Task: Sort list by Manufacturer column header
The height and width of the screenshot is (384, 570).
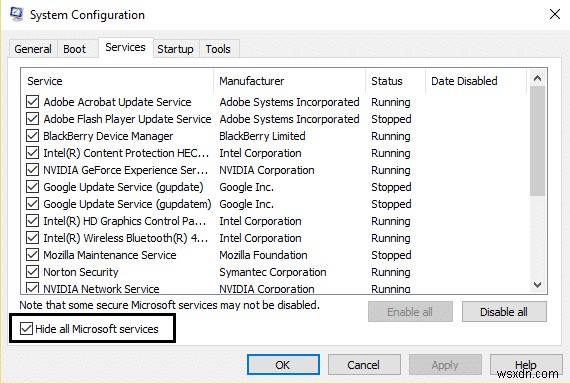Action: tap(290, 81)
